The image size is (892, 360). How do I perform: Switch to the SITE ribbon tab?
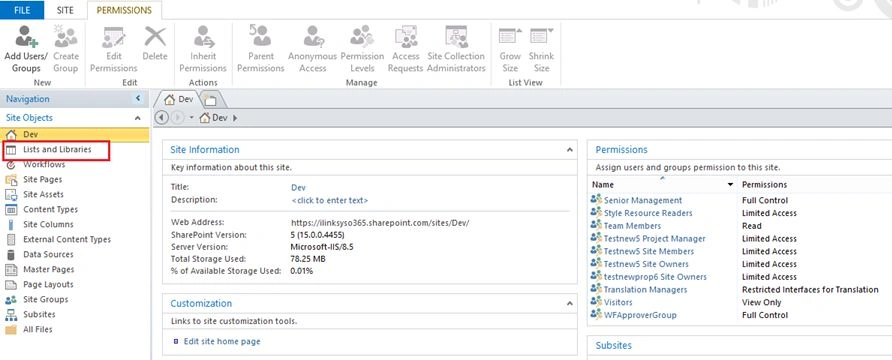[x=65, y=10]
